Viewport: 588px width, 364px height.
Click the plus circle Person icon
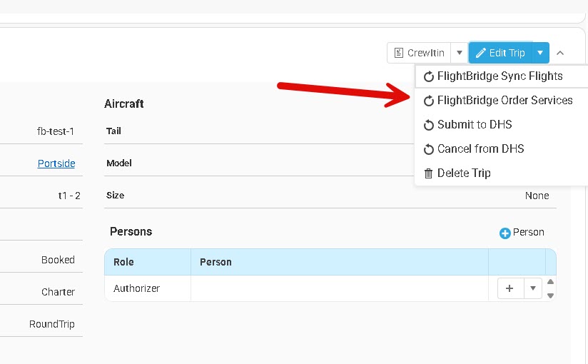505,233
